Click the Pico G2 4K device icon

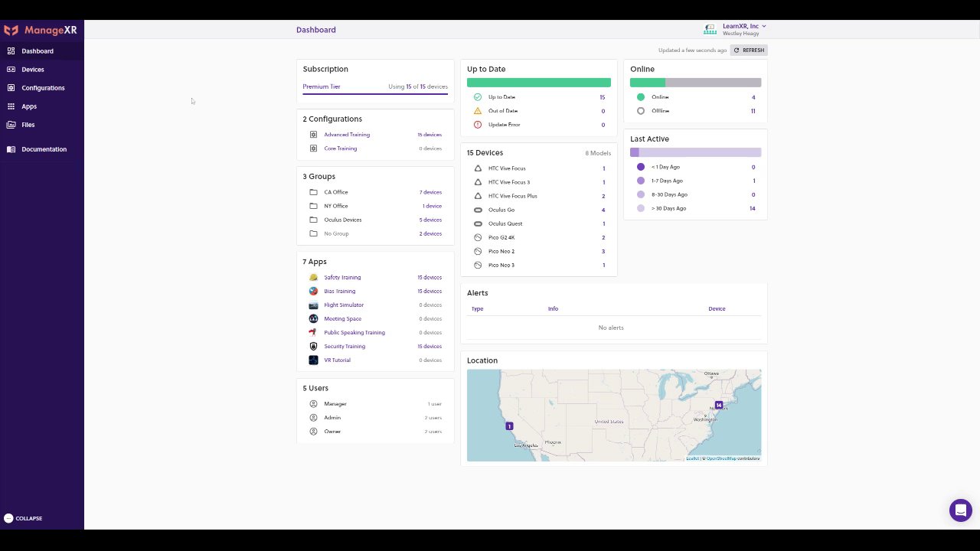tap(478, 237)
